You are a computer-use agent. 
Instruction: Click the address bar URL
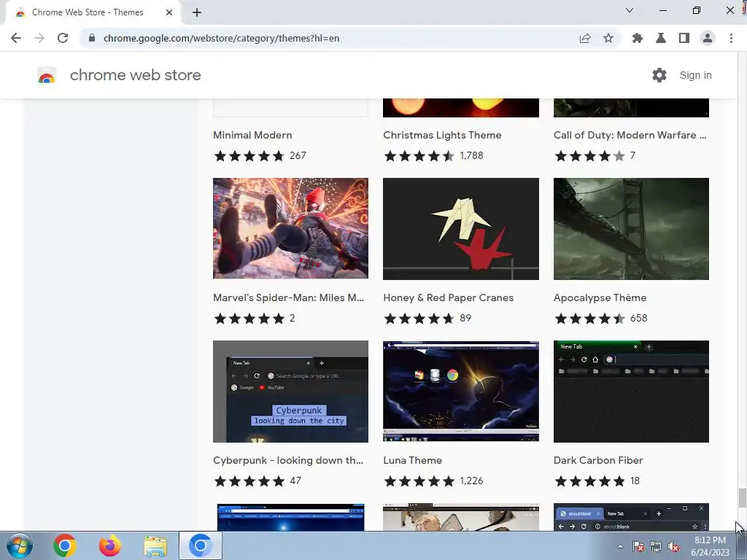[221, 38]
